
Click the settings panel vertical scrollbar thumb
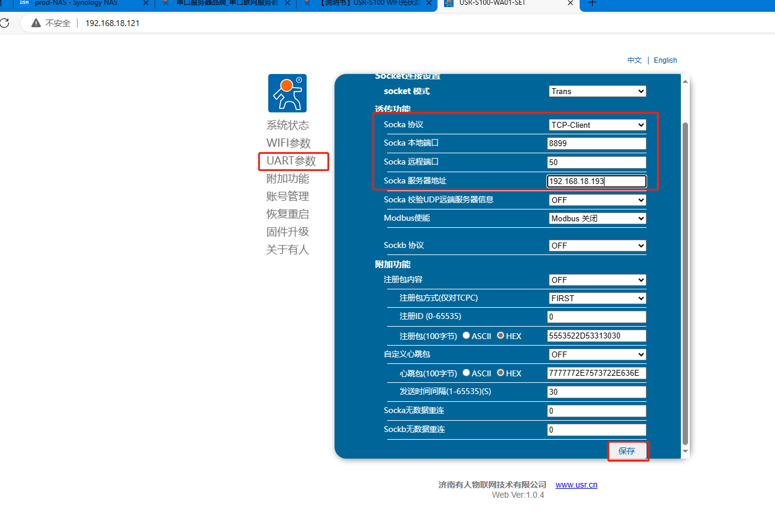685,284
